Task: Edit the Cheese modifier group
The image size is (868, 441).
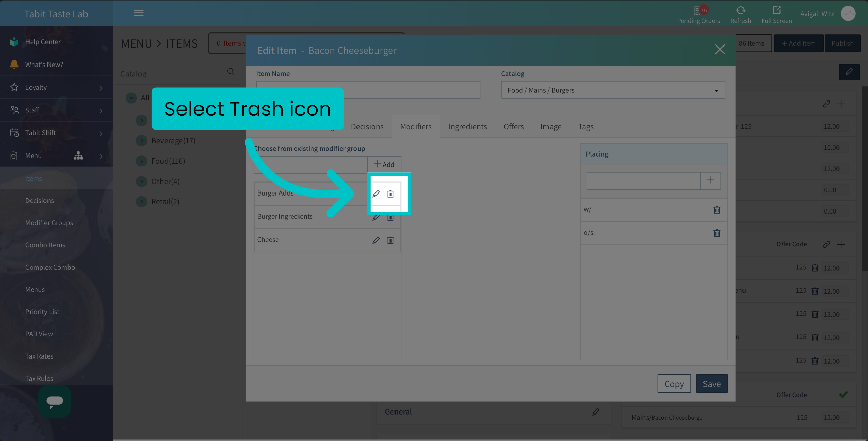Action: (376, 240)
